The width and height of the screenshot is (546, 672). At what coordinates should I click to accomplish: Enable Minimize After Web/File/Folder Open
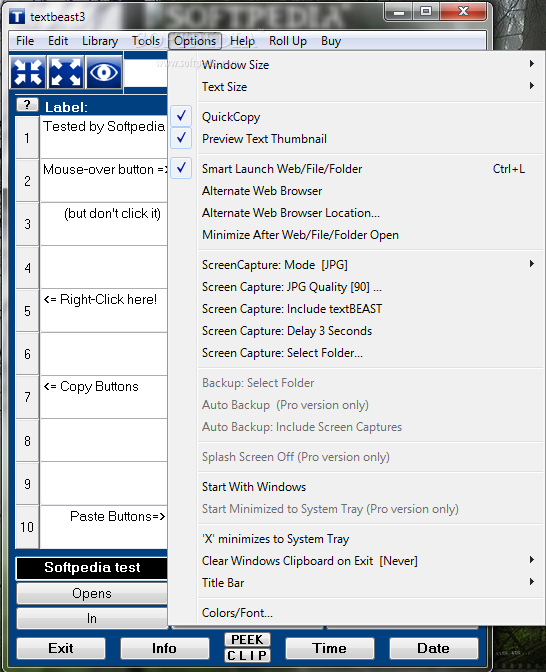coord(356,235)
